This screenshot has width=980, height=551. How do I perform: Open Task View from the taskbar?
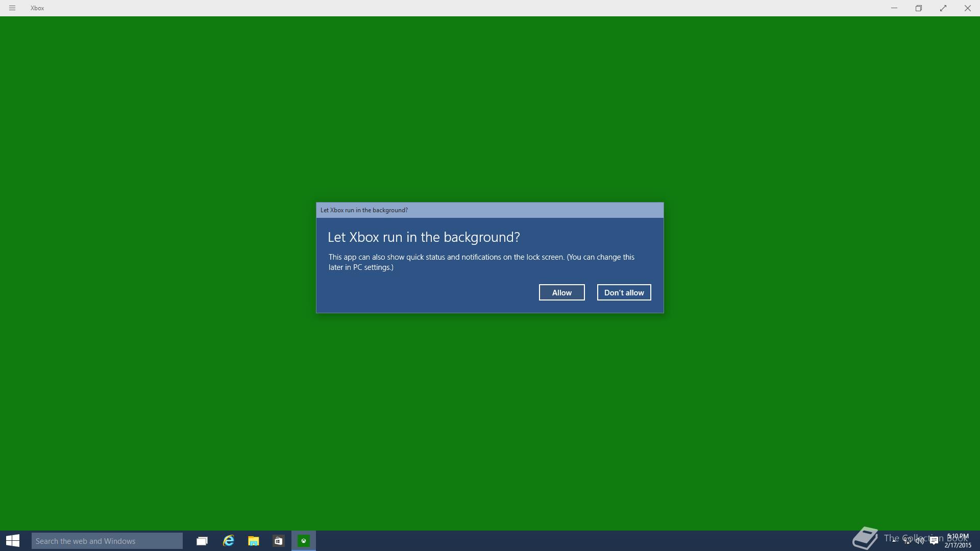tap(202, 541)
